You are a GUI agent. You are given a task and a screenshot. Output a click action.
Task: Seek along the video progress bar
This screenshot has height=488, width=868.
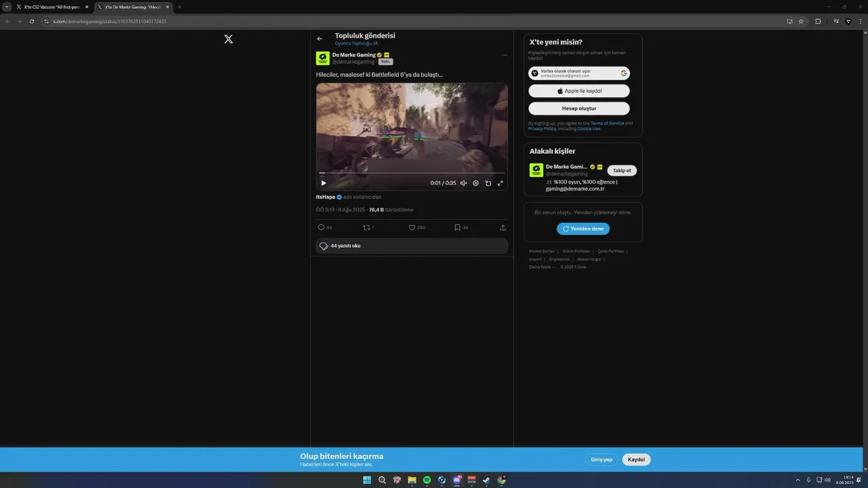(412, 173)
